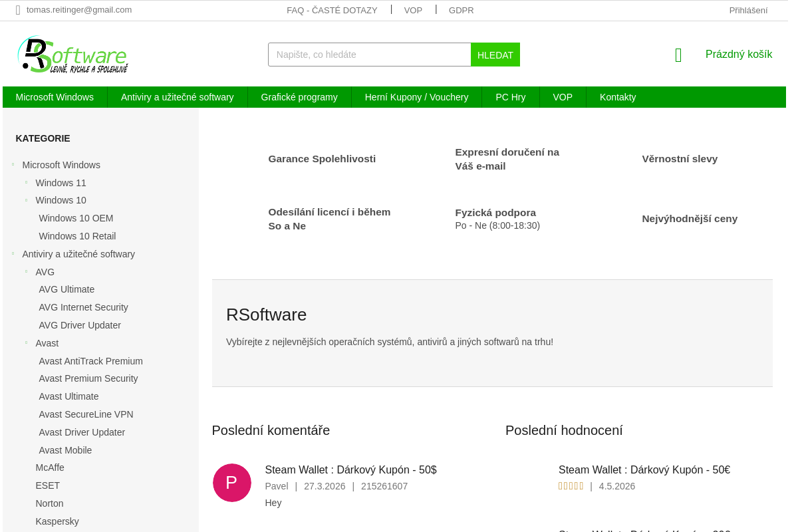Open PC Hry navbar item

(511, 97)
